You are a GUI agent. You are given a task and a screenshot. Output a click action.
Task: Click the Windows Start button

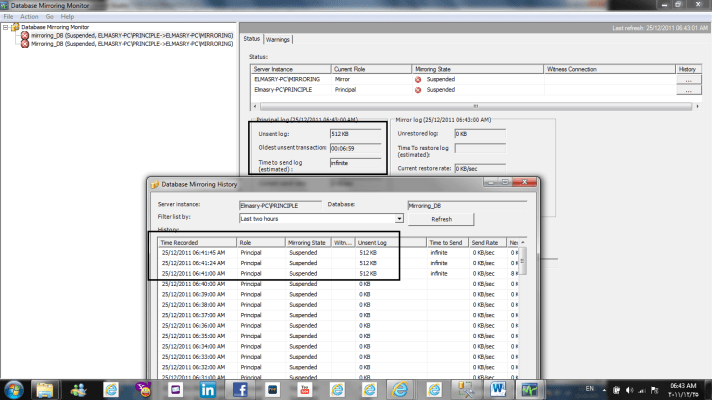[14, 388]
